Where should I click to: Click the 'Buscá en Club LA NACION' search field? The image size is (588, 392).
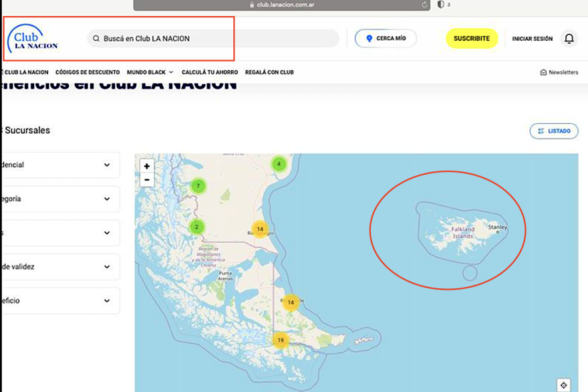tap(214, 39)
